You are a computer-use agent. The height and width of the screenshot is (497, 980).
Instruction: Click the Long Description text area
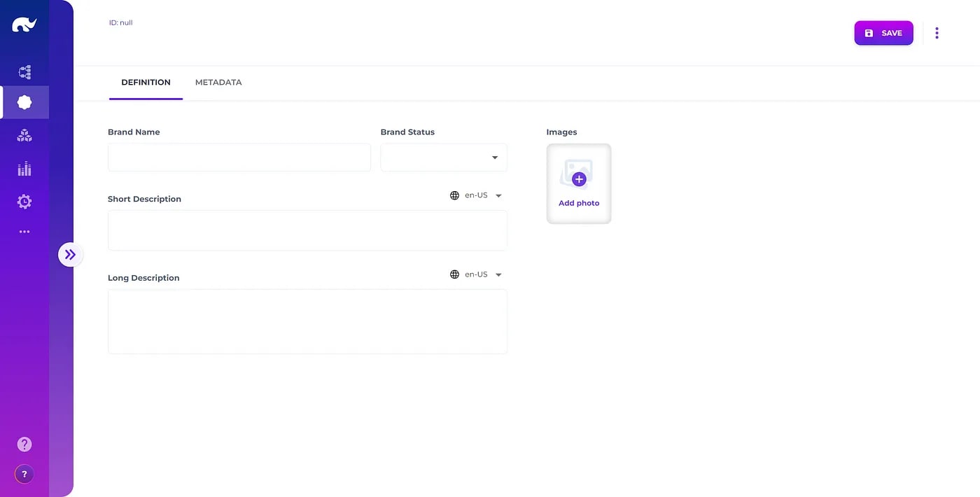(x=307, y=321)
